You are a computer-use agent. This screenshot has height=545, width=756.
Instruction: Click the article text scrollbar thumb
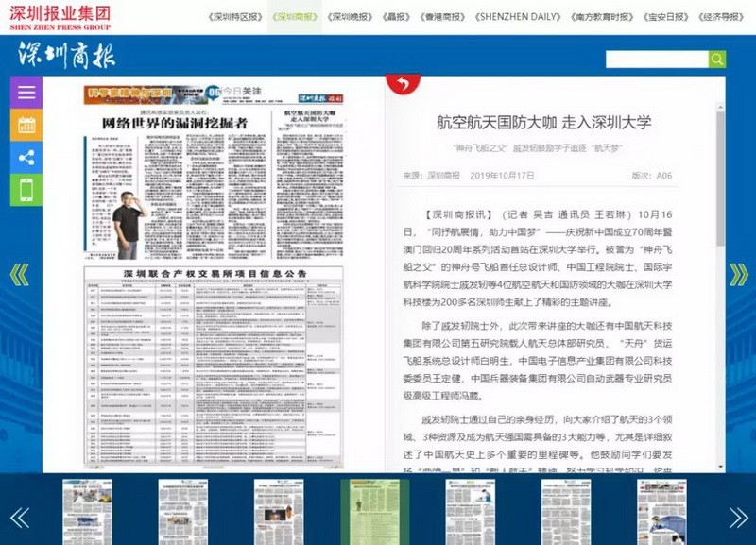(720, 179)
